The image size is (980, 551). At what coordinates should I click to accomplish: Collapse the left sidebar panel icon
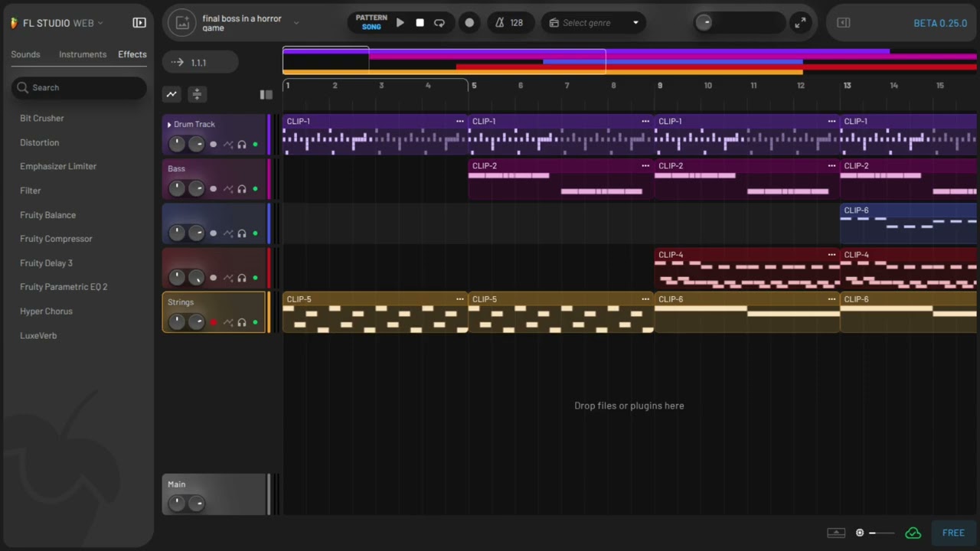point(139,23)
